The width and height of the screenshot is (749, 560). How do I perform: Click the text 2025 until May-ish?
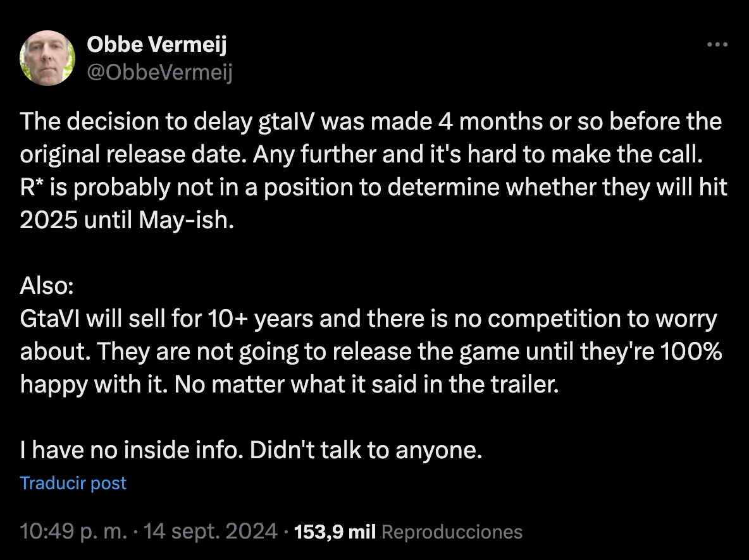(127, 220)
